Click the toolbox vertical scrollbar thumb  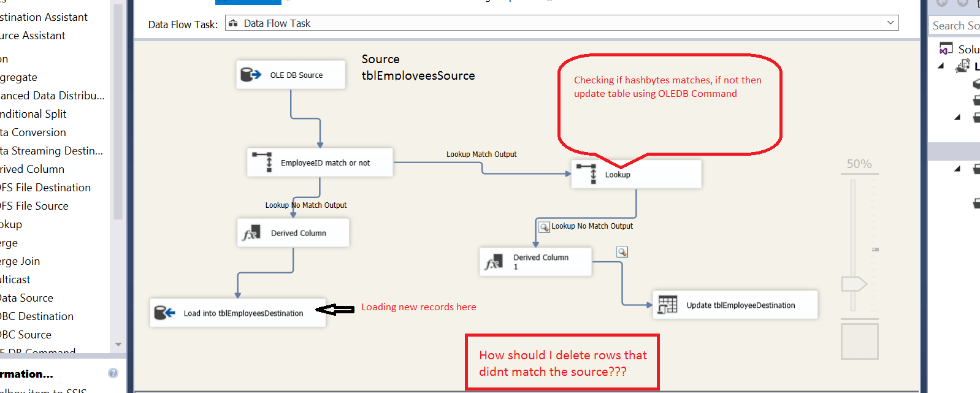[118, 112]
